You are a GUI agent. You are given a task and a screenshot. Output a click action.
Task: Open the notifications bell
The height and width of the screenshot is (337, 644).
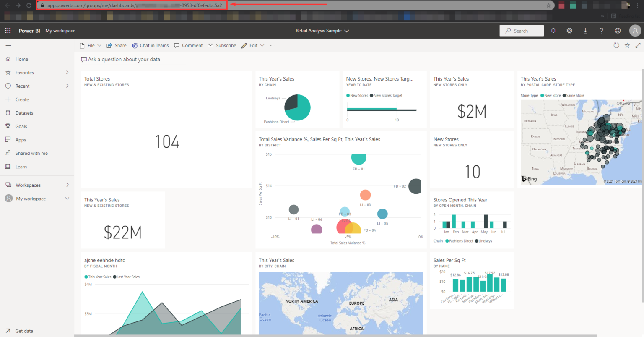(x=553, y=30)
